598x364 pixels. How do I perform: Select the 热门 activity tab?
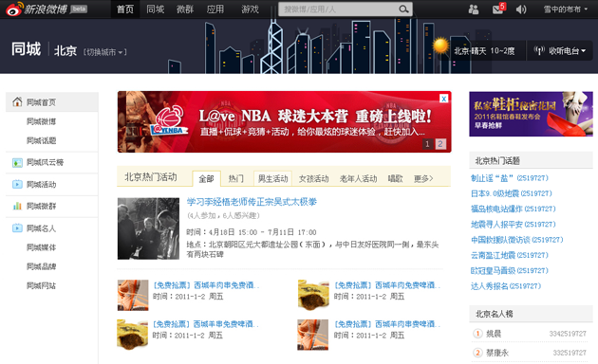235,178
